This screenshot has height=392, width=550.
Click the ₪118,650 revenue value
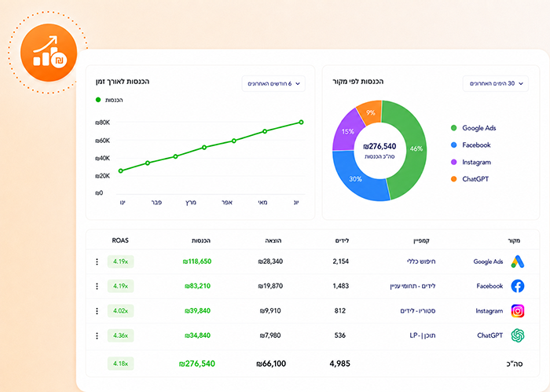196,262
